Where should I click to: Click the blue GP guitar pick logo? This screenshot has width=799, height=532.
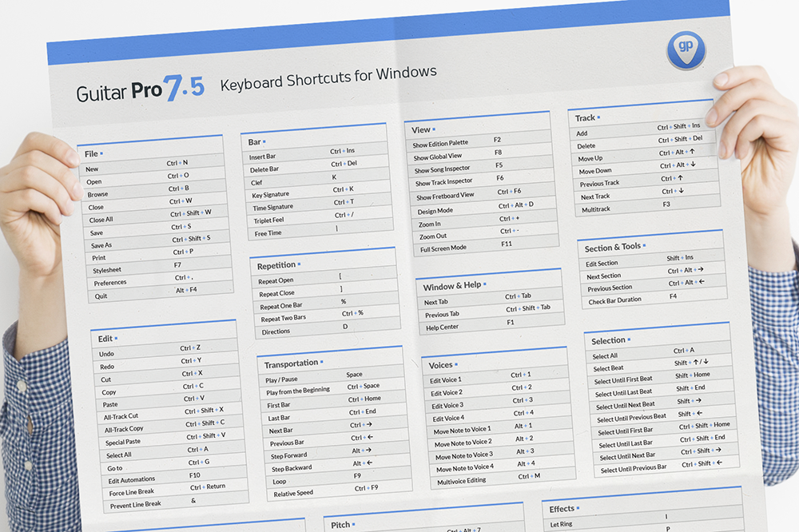686,51
